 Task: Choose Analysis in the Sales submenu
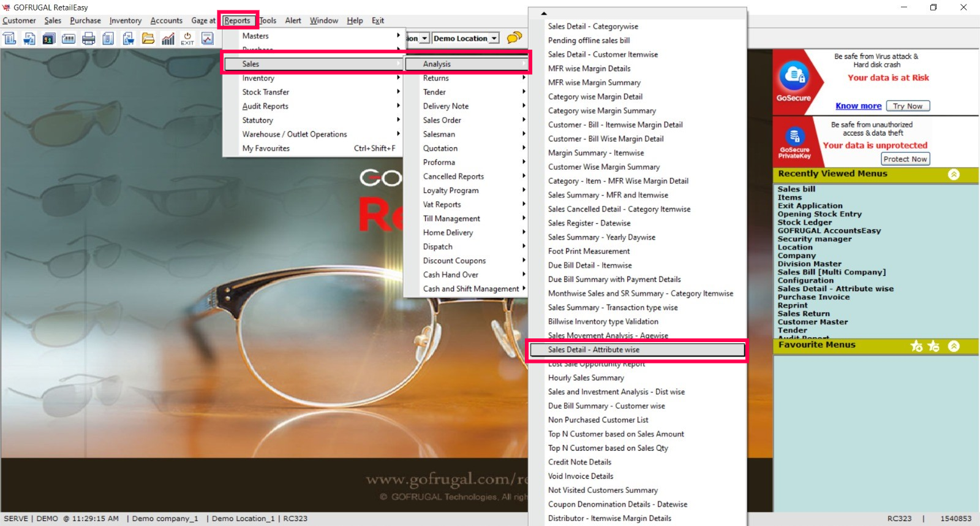coord(466,64)
